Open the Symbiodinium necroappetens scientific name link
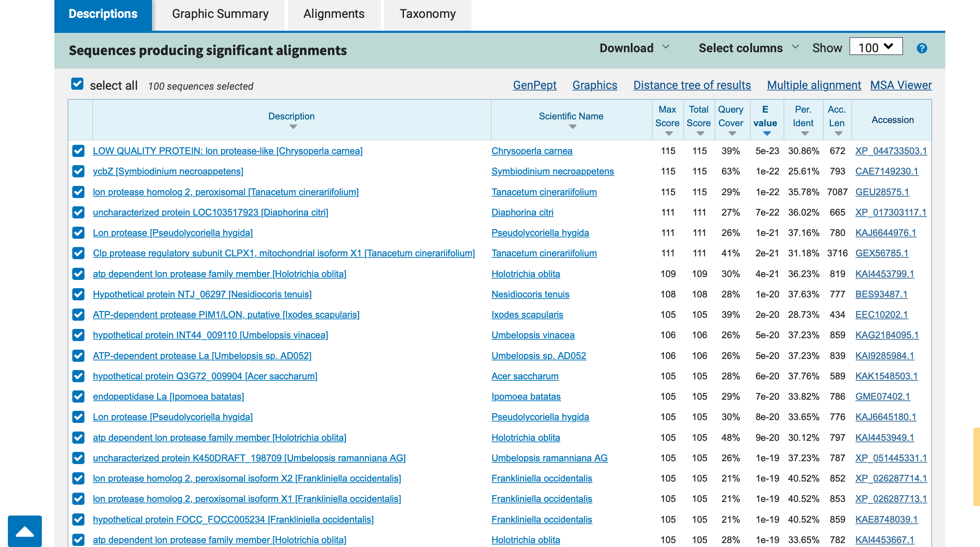Screen dimensions: 980x547 (x=552, y=172)
